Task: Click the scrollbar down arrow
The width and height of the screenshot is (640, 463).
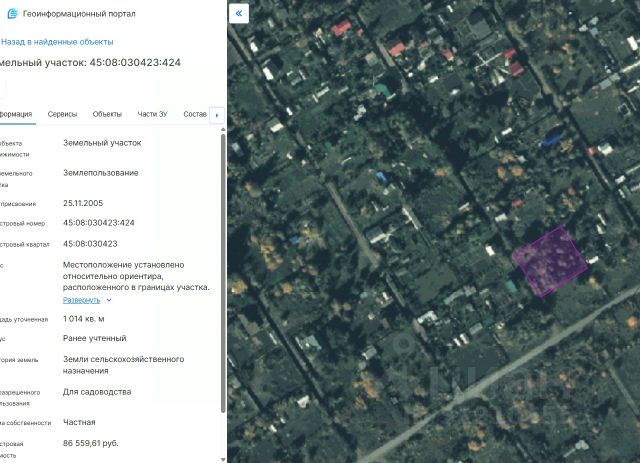Action: [223, 460]
